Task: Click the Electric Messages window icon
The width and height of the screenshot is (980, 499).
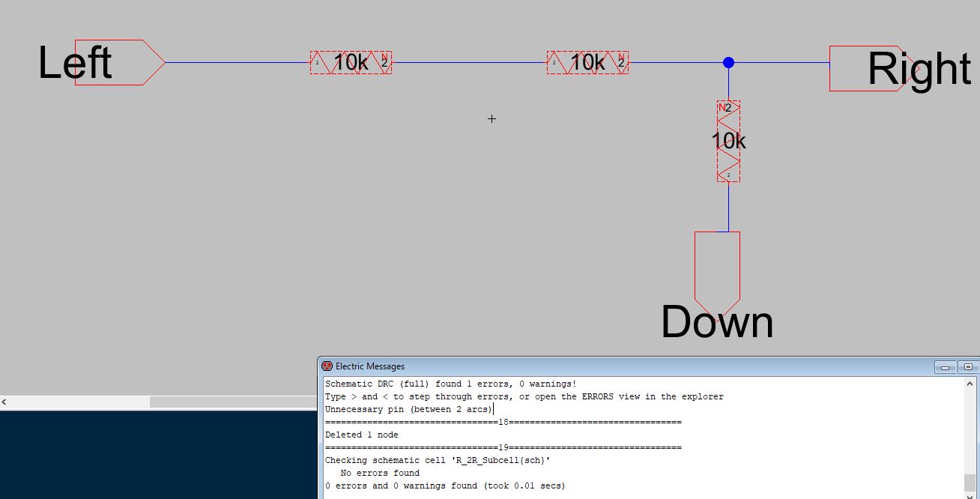Action: 327,366
